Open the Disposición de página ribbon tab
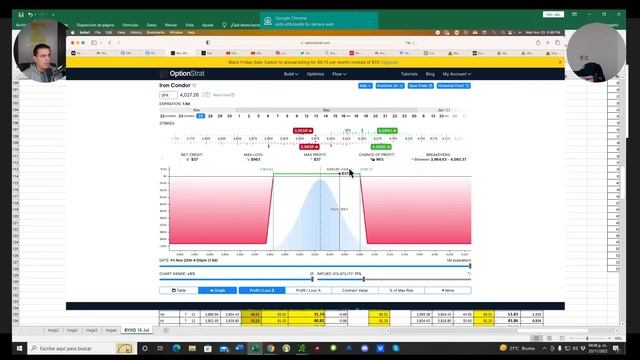This screenshot has height=360, width=640. [95, 25]
